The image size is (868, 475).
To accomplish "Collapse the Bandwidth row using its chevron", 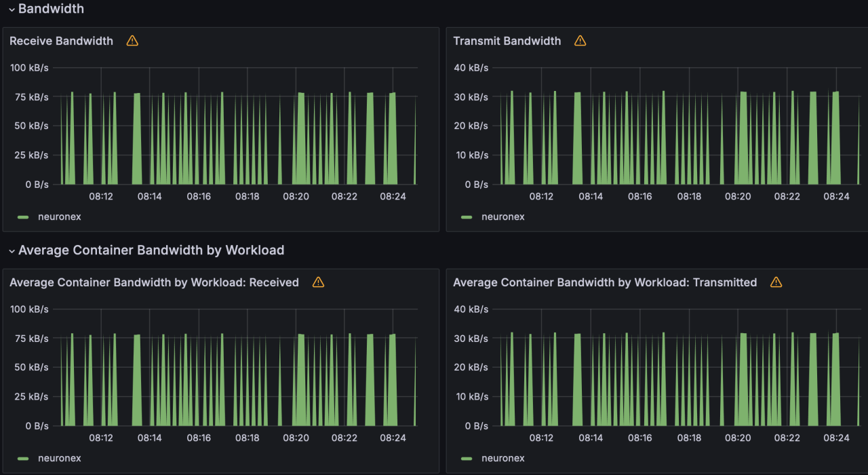I will click(12, 9).
